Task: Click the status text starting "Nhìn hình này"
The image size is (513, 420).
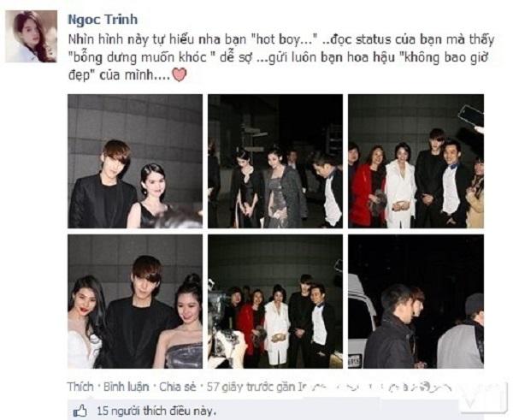Action: 280,57
